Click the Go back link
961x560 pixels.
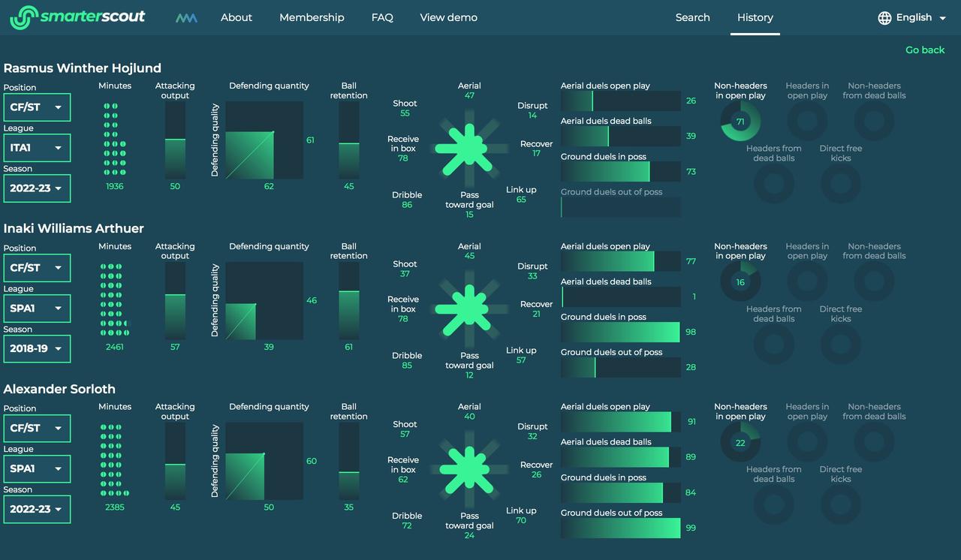click(x=925, y=50)
